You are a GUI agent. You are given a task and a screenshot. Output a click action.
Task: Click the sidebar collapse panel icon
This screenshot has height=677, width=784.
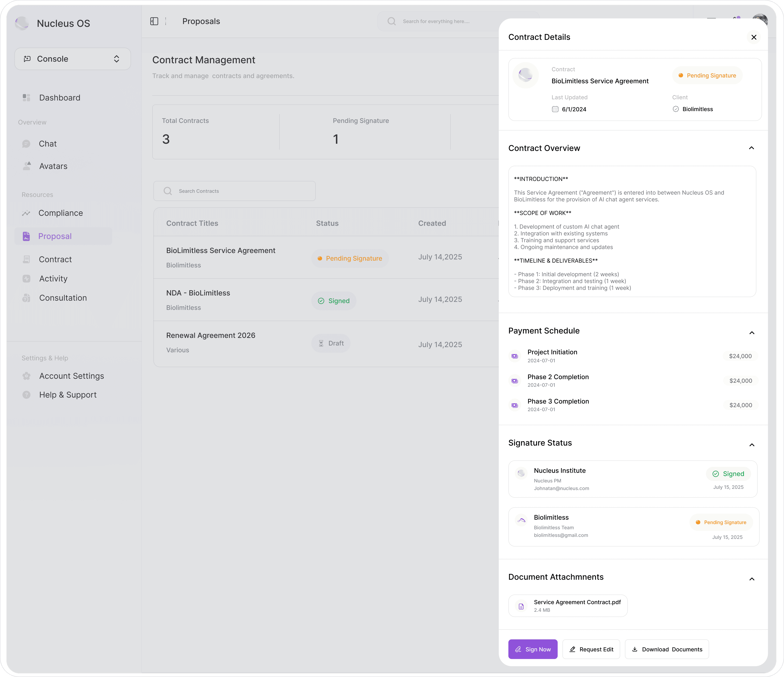click(x=154, y=21)
